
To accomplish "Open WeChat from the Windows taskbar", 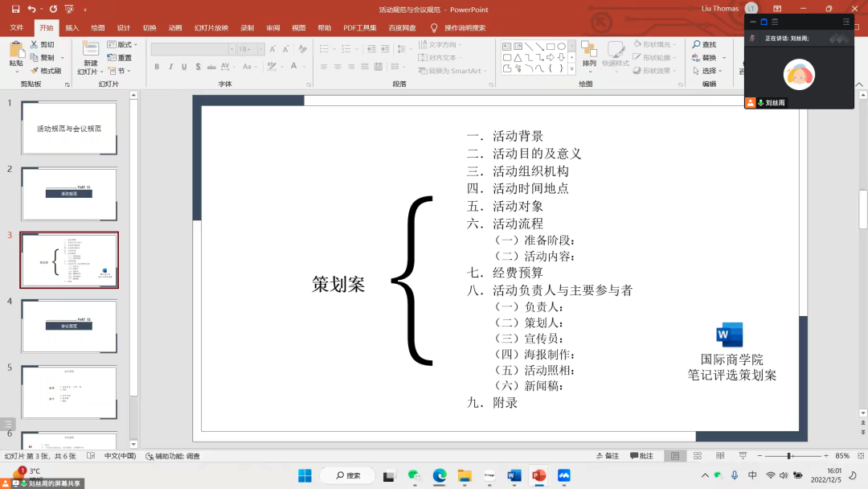I will tap(415, 475).
